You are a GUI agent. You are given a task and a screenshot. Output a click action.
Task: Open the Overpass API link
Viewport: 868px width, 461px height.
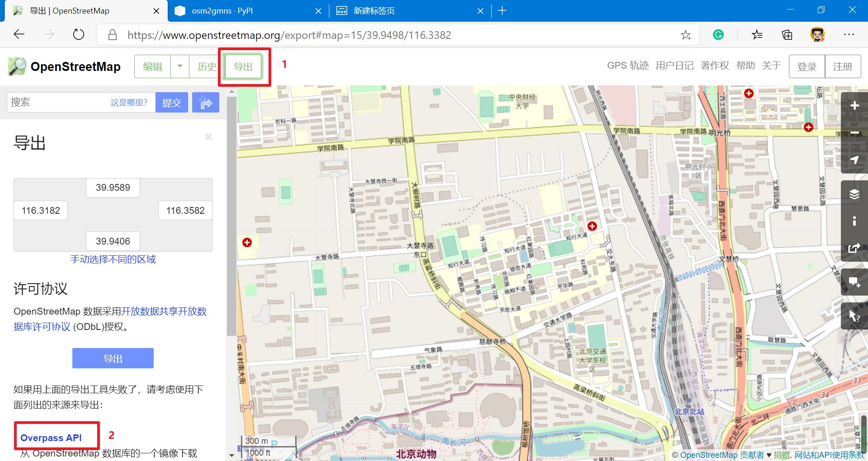(51, 437)
